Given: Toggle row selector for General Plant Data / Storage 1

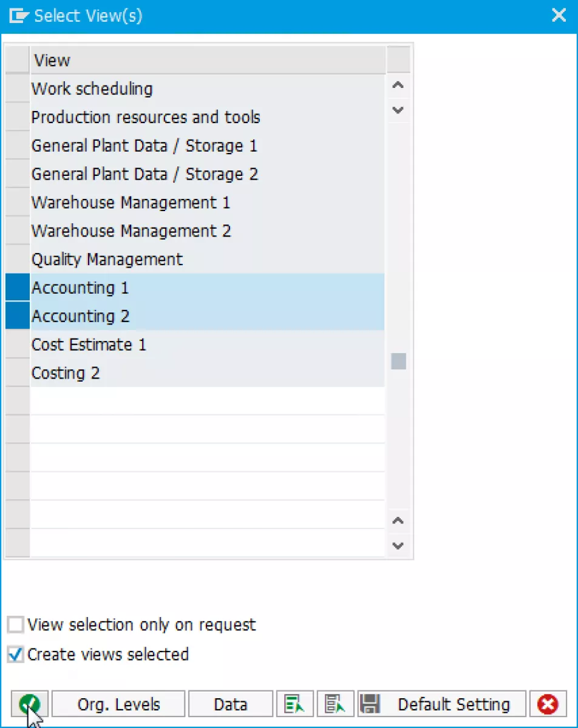Looking at the screenshot, I should pos(18,146).
